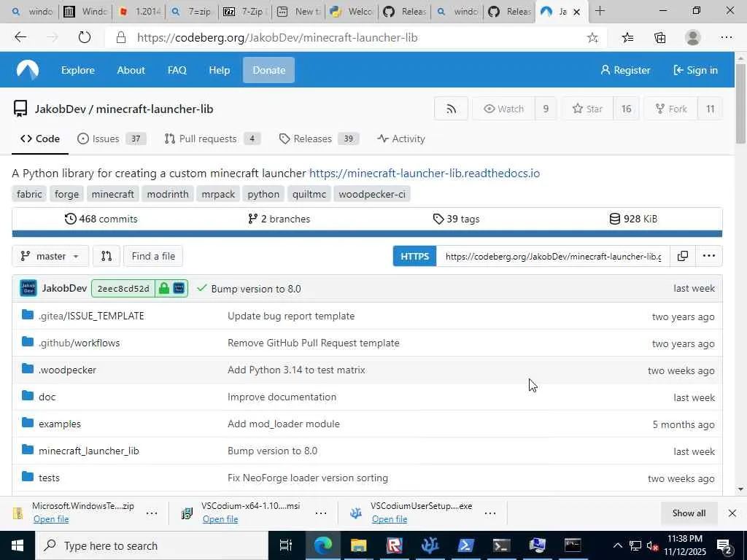Open the Collections icon in Edge
747x560 pixels.
[659, 38]
